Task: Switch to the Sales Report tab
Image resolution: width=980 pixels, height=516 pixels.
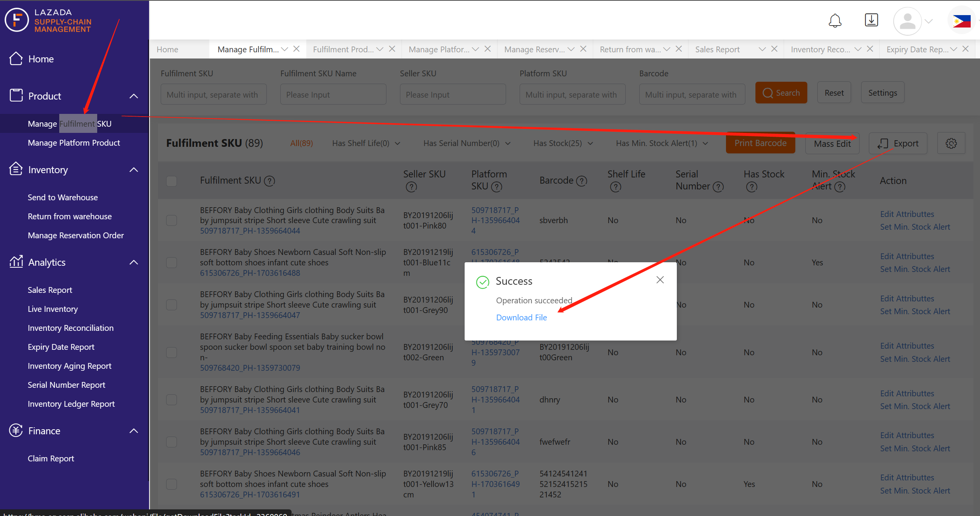Action: click(x=717, y=49)
